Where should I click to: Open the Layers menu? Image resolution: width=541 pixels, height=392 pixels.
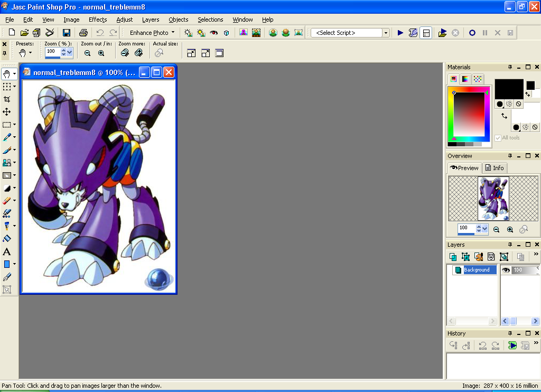coord(151,20)
